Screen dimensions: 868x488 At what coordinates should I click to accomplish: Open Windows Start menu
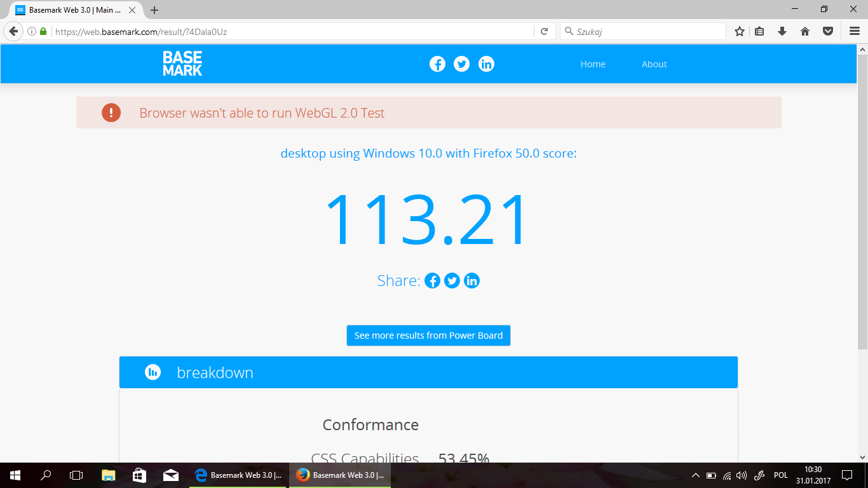(x=15, y=475)
